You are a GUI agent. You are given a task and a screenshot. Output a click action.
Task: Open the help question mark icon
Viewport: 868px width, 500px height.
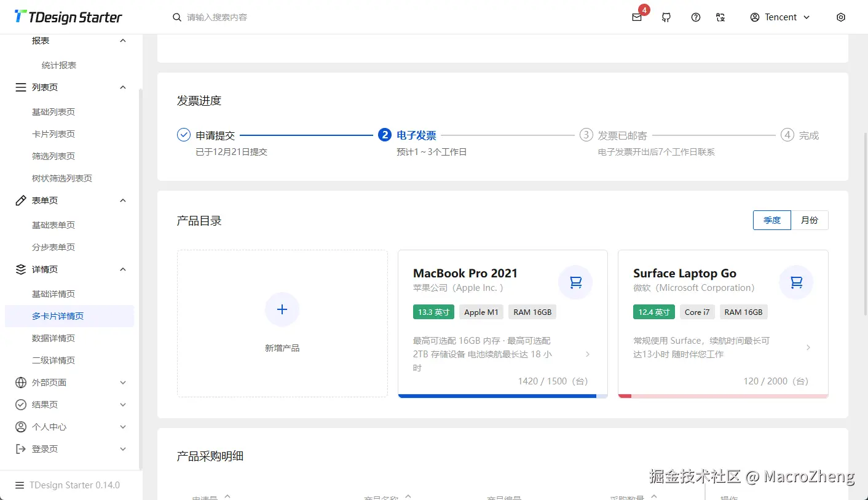[696, 17]
